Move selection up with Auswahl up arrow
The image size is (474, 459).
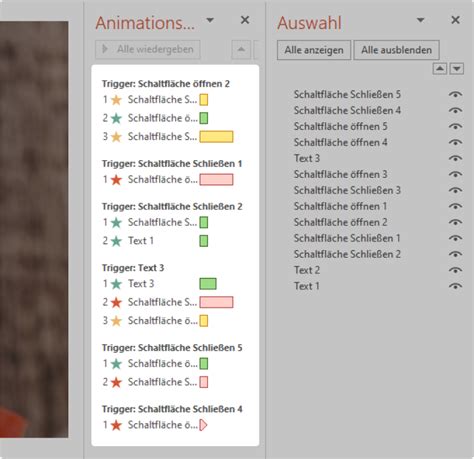pyautogui.click(x=440, y=69)
